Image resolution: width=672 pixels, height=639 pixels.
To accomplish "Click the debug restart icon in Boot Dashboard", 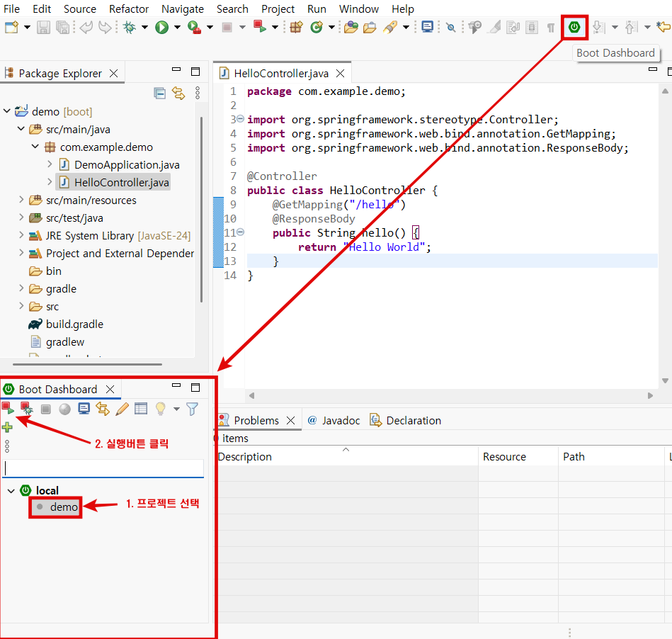I will pos(27,408).
